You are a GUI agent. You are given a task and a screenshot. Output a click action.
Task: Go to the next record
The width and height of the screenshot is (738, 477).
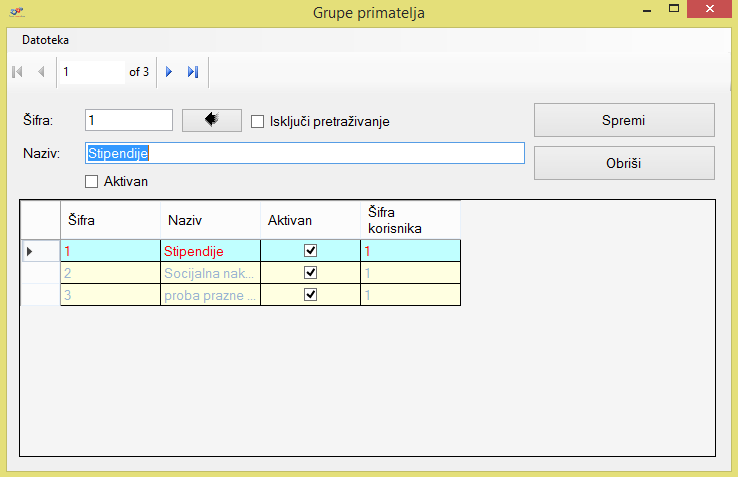coord(169,72)
